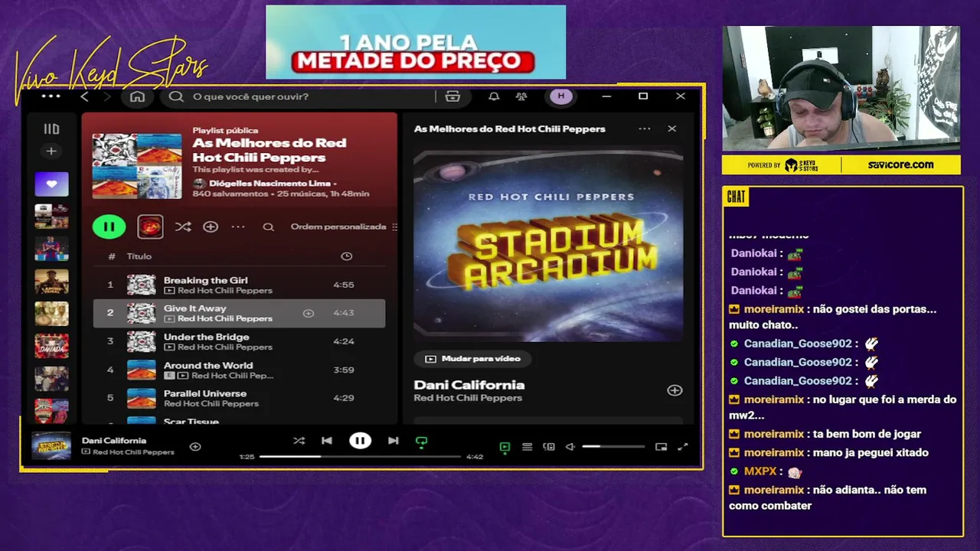This screenshot has width=980, height=551.
Task: Open the mini player icon
Action: tap(661, 447)
